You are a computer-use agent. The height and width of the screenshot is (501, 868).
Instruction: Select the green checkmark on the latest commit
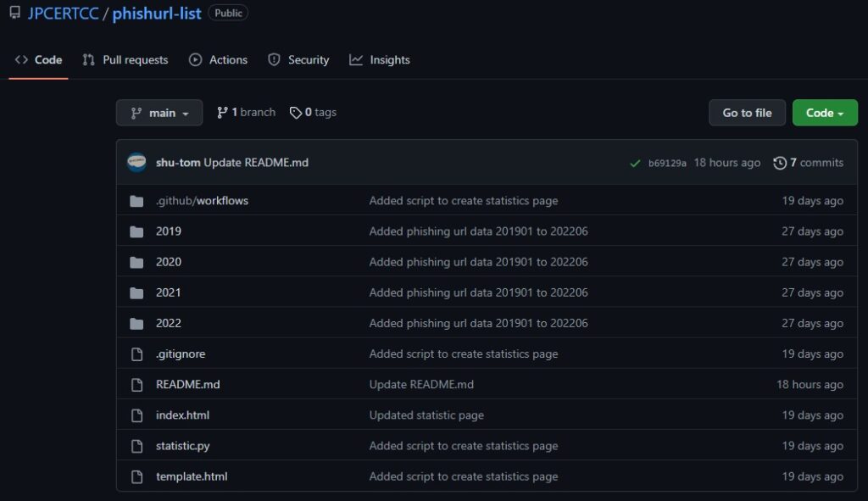click(635, 163)
